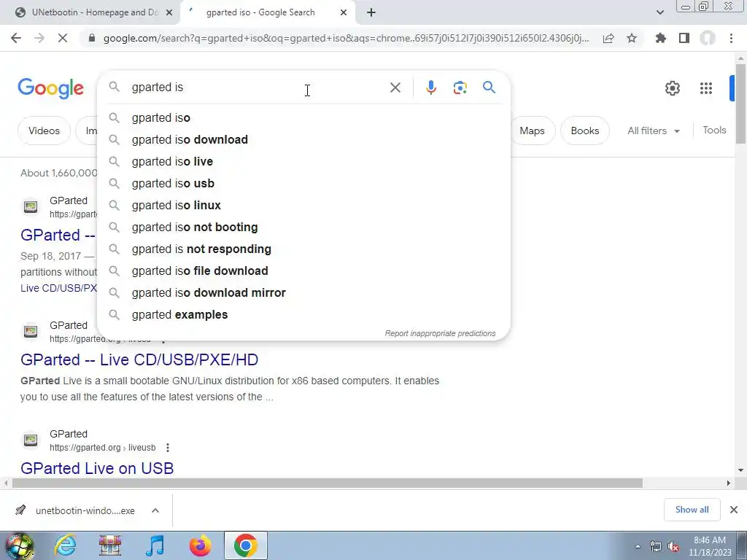The image size is (747, 560).
Task: Choose suggestion 'gparted iso download'
Action: pyautogui.click(x=303, y=139)
